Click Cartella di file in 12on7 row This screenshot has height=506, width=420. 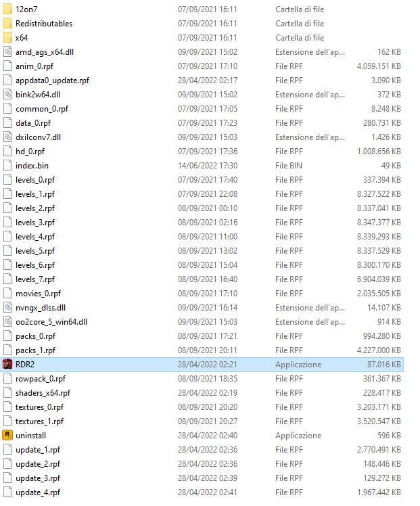pos(300,9)
